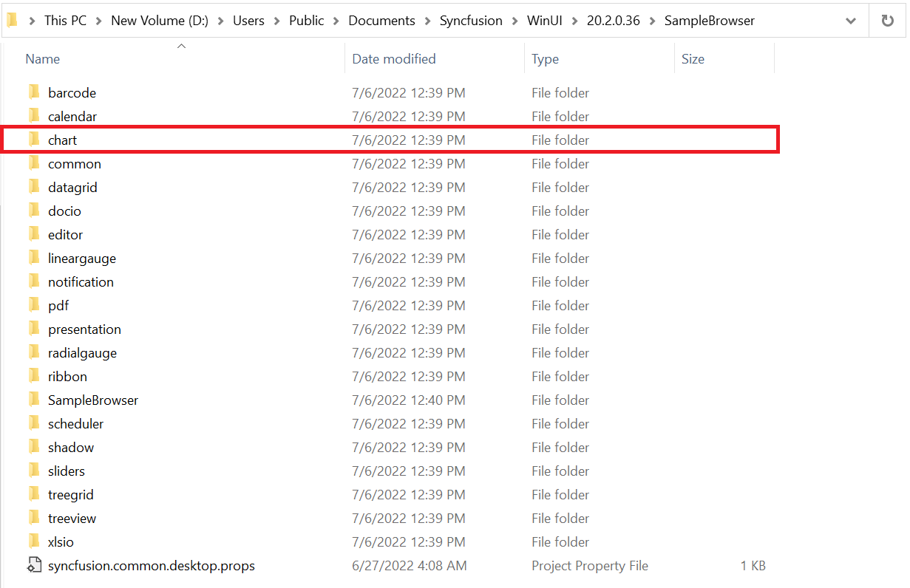The image size is (910, 588).
Task: Go to the 20.2.0.36 breadcrumb folder
Action: click(x=613, y=21)
